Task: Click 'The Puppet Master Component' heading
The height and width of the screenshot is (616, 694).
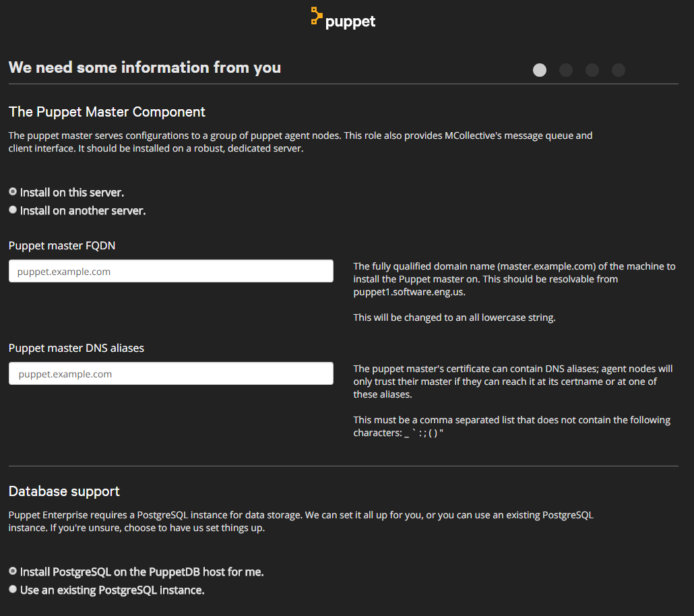Action: (106, 112)
